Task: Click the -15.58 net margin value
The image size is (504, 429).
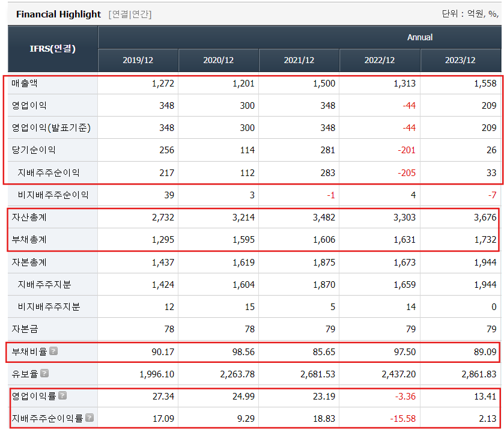Action: point(402,419)
